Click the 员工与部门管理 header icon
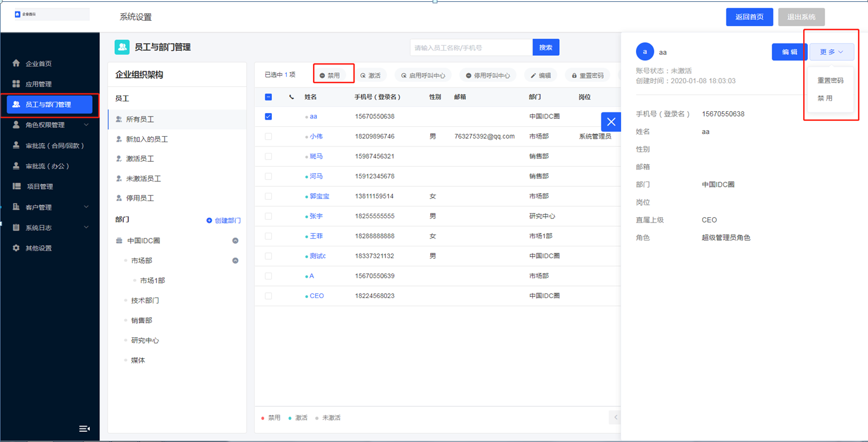Viewport: 868px width, 442px height. pos(122,47)
